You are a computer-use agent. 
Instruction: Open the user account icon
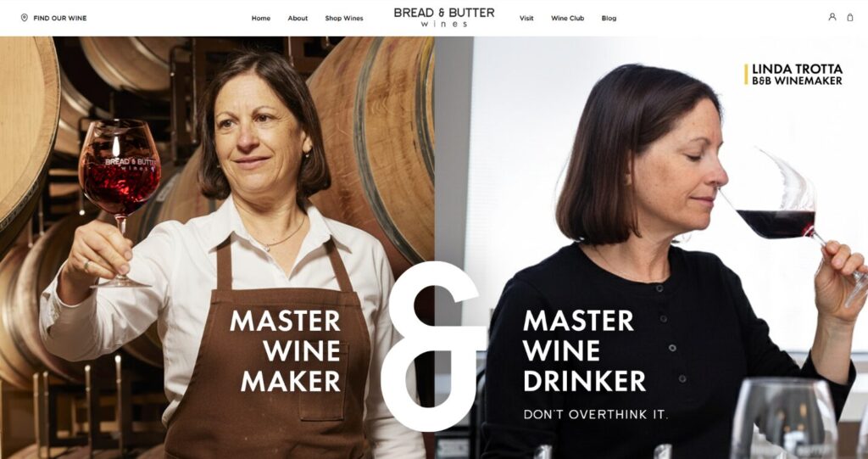coord(832,17)
